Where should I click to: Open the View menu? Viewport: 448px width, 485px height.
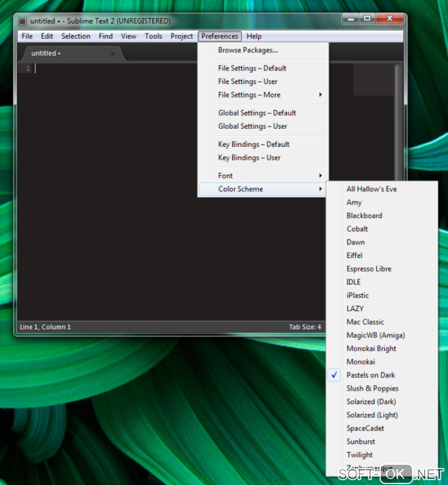pyautogui.click(x=129, y=36)
